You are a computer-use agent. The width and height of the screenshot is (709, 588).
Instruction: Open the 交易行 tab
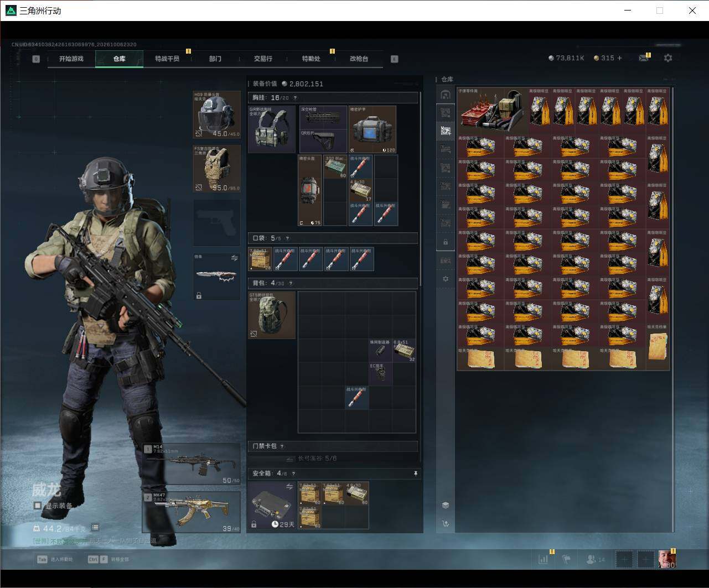click(263, 59)
